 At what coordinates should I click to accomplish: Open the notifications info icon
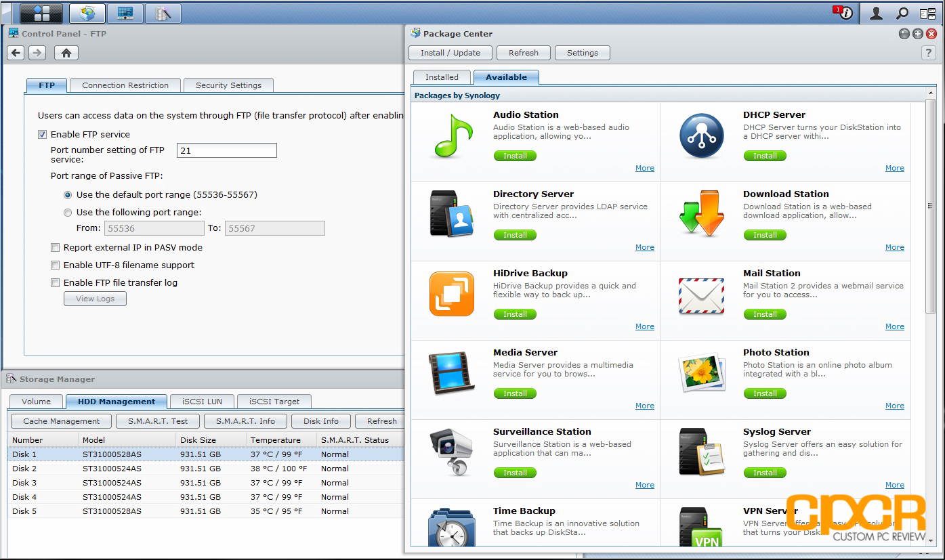pos(845,13)
